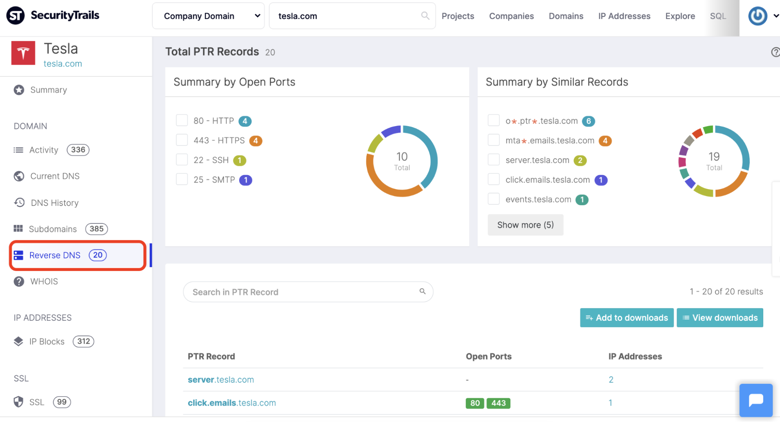Click the IP Addresses column header
This screenshot has height=422, width=780.
pos(635,356)
